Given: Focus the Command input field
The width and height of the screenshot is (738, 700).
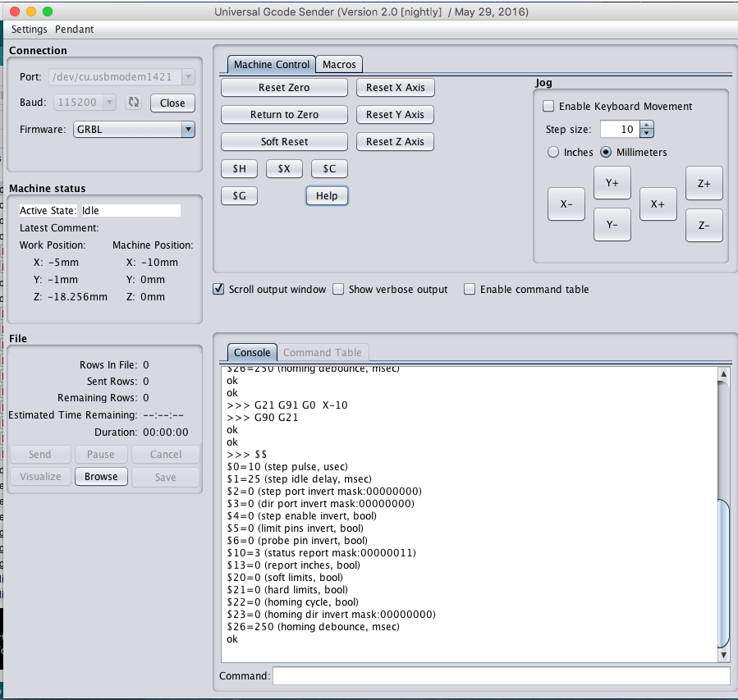Looking at the screenshot, I should tap(502, 676).
